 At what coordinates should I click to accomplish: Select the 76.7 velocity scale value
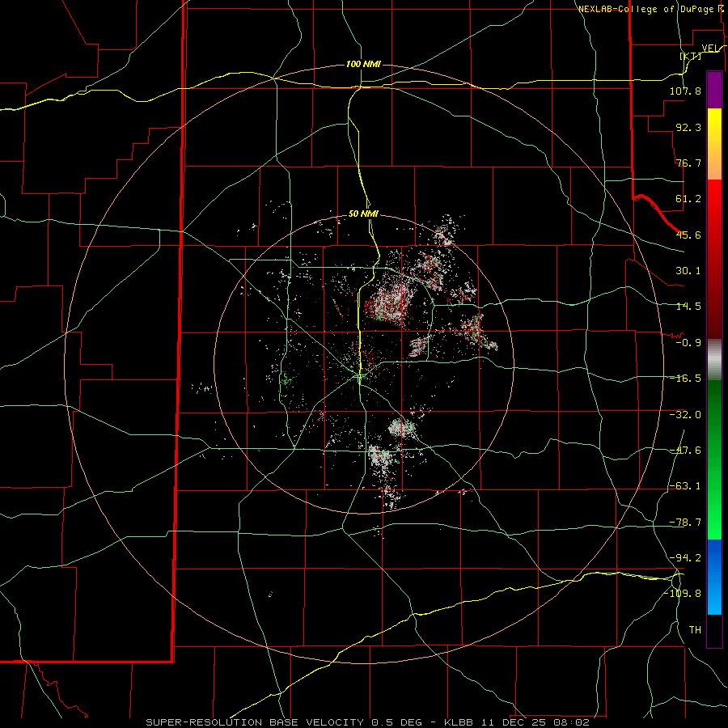(688, 163)
